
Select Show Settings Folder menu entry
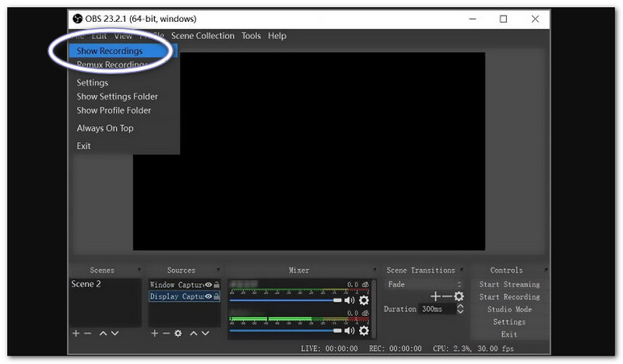pos(118,96)
